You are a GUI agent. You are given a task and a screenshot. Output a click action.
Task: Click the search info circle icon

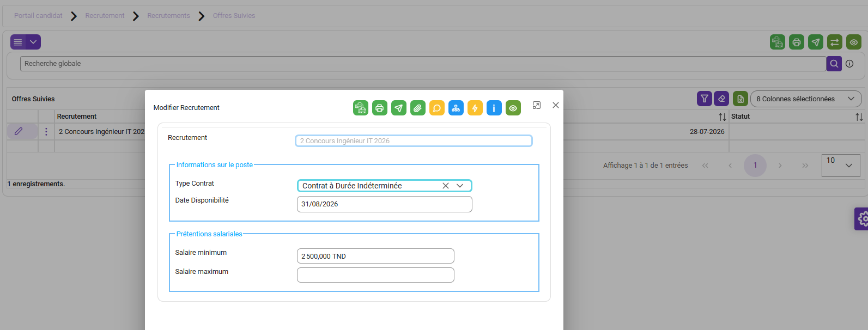(x=849, y=64)
